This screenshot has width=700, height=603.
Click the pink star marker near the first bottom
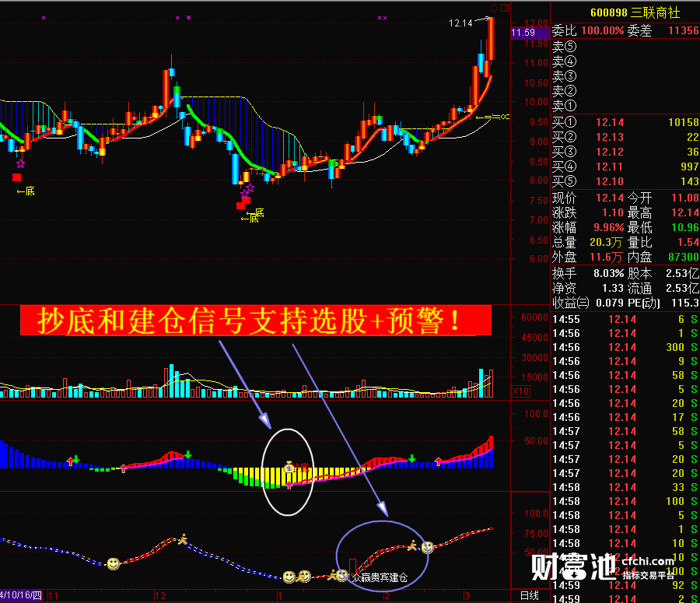pos(20,164)
